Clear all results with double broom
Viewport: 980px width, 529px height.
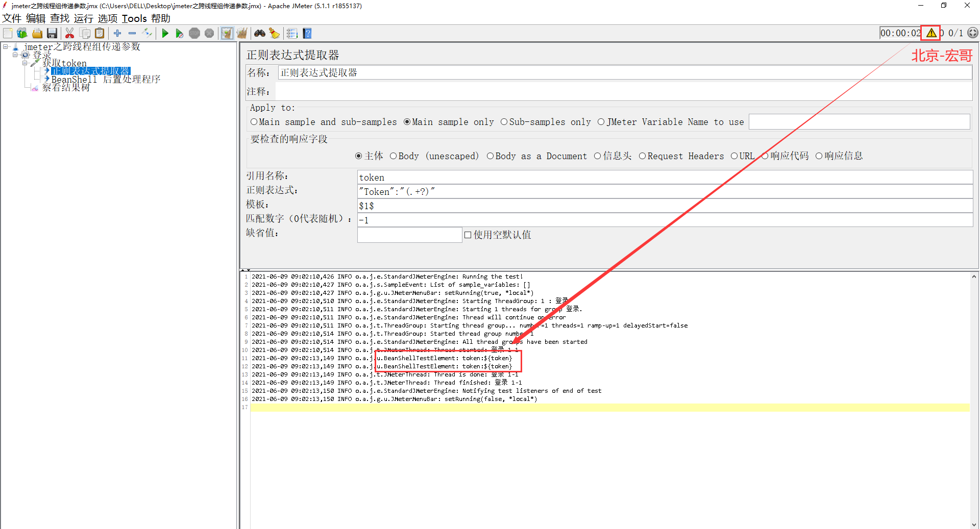[242, 34]
